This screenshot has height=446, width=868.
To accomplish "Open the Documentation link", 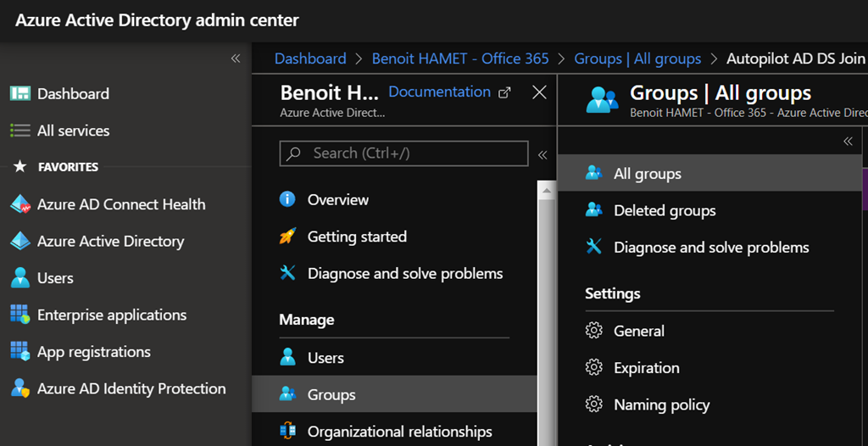I will point(439,92).
